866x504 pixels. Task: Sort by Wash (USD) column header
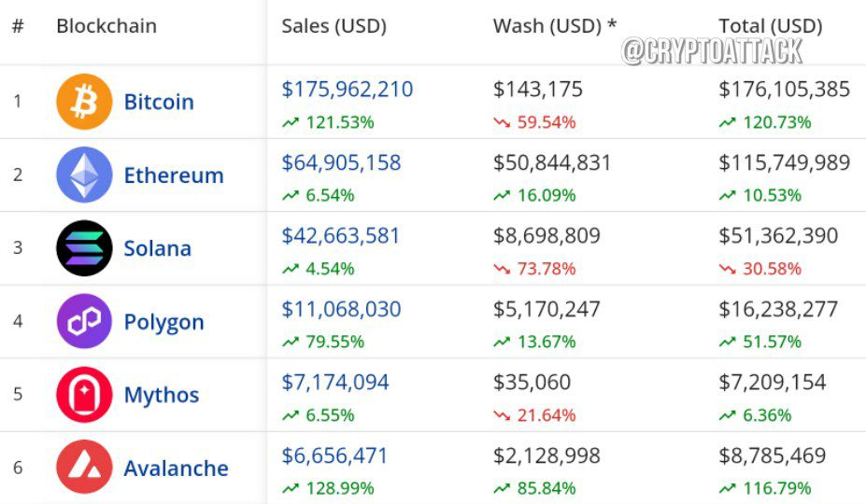coord(555,26)
